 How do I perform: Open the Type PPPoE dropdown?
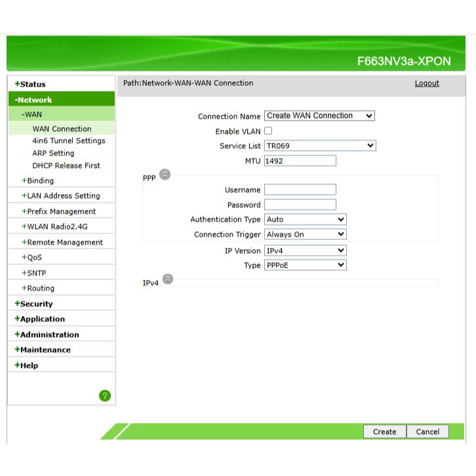pos(305,265)
